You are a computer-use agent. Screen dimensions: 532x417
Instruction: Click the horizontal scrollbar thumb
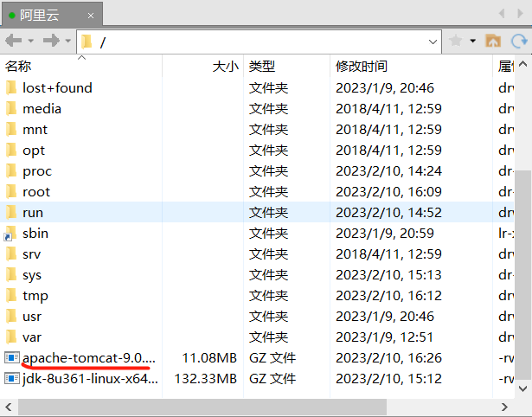click(x=202, y=407)
